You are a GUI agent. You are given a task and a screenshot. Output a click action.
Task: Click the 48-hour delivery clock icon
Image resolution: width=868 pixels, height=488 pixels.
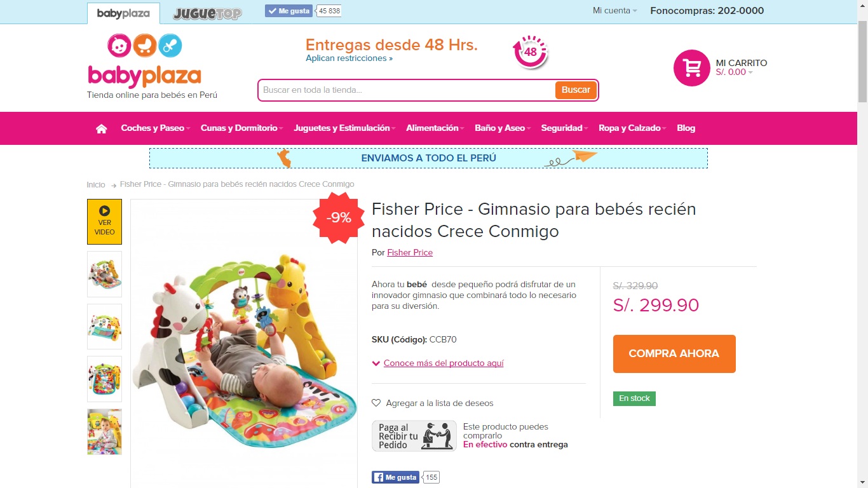tap(531, 52)
